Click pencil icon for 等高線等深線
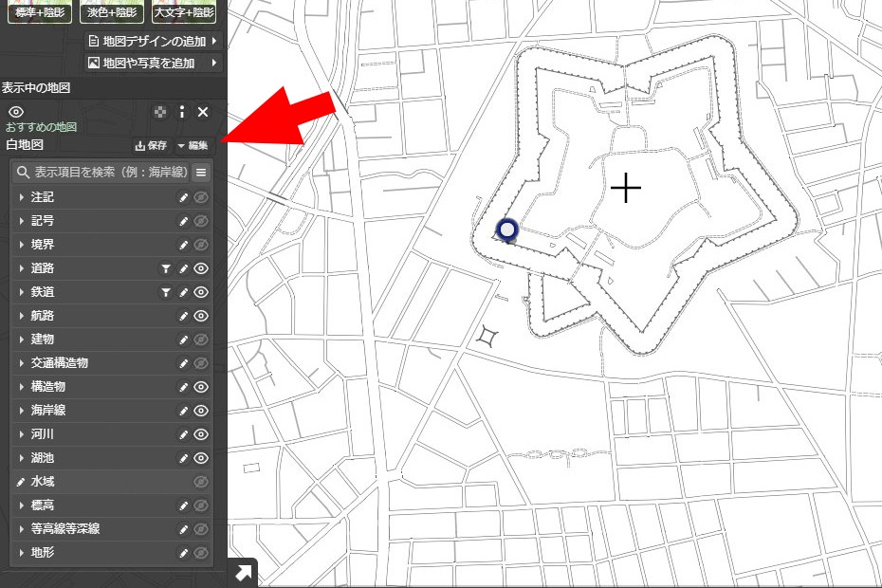The width and height of the screenshot is (882, 588). [x=184, y=529]
